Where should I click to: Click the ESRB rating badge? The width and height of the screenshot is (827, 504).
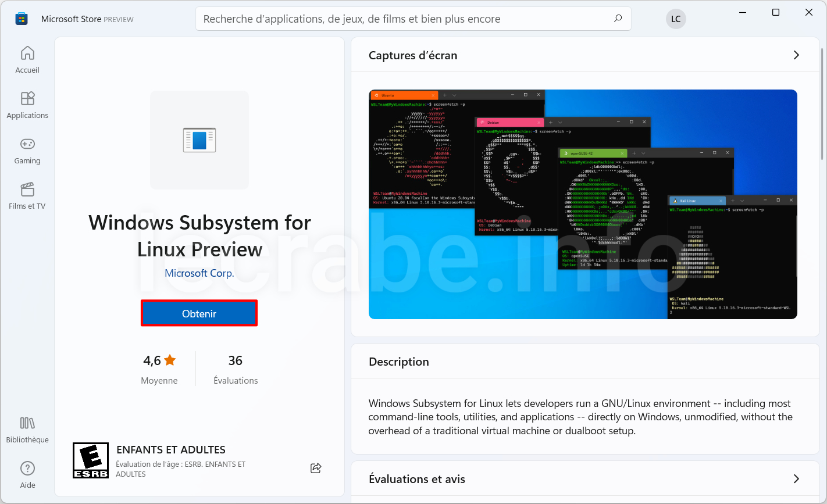(91, 460)
